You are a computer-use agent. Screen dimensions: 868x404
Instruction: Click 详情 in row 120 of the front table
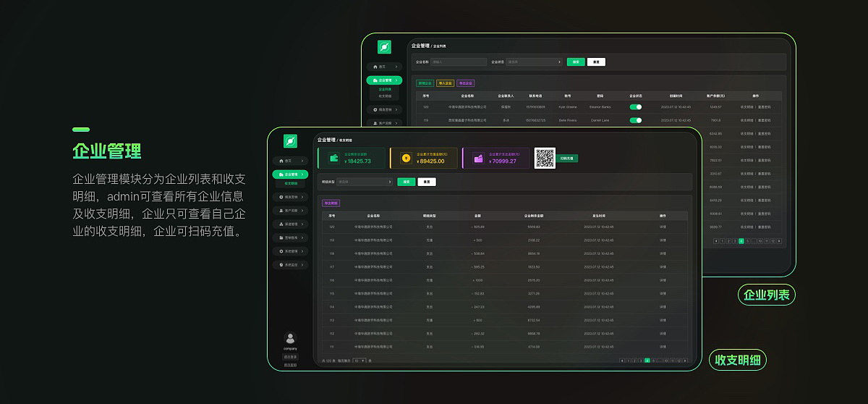[x=663, y=227]
